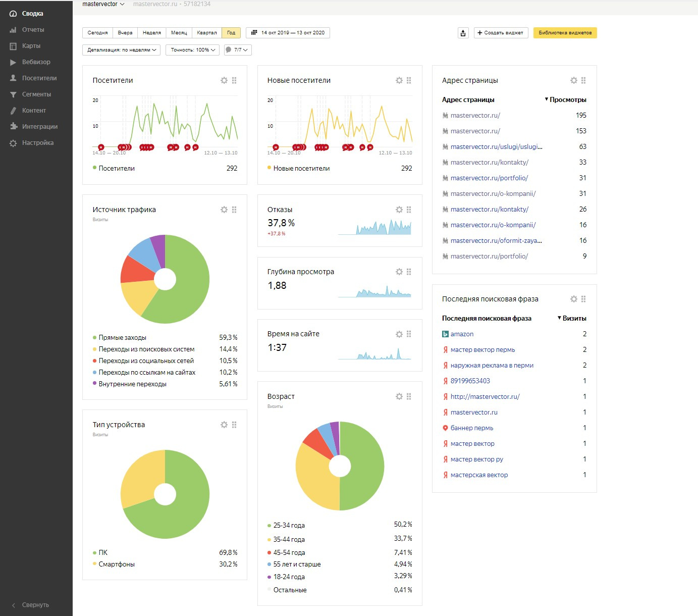
Task: Switch the period to Квартал
Action: pyautogui.click(x=206, y=33)
